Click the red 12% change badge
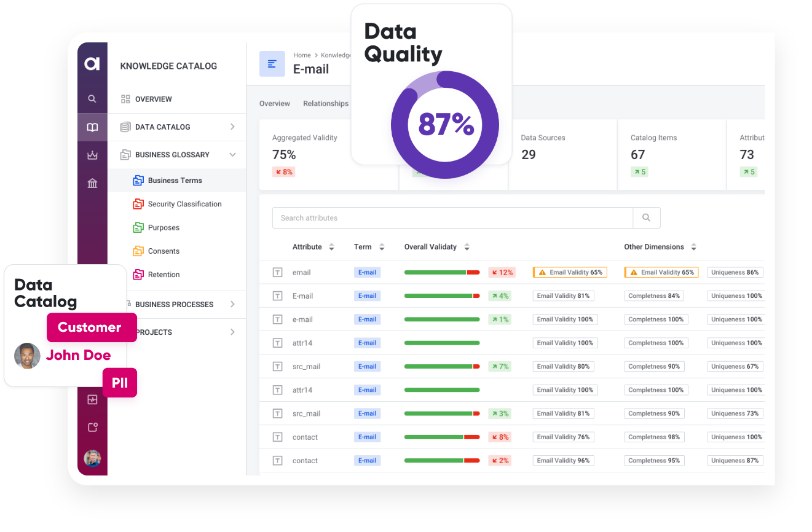Screen dimensions: 812x532 click(x=502, y=272)
